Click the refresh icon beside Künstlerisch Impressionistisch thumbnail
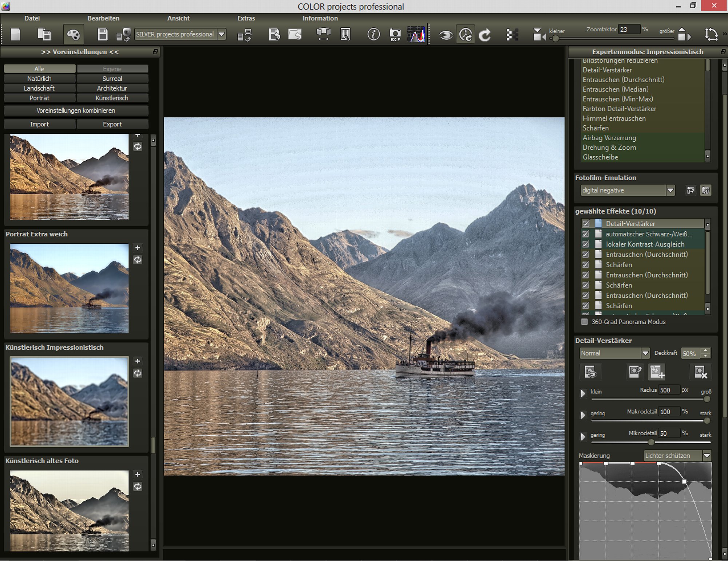 pos(138,373)
